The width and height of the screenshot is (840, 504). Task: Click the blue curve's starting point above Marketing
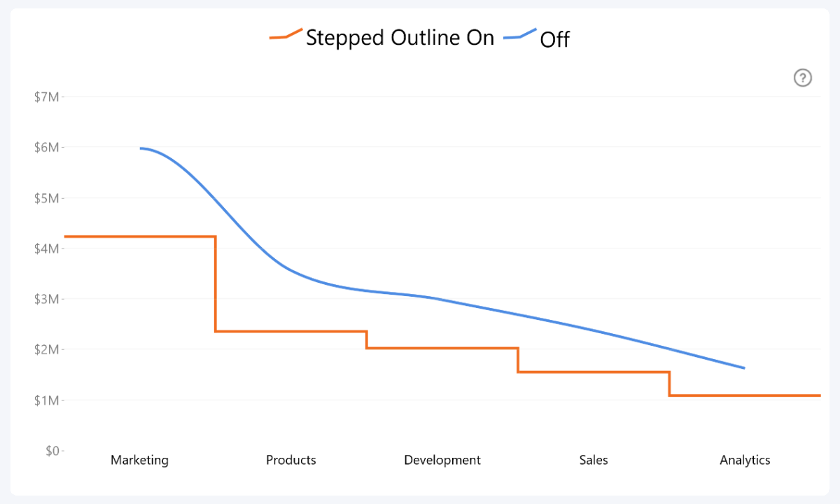coord(141,148)
